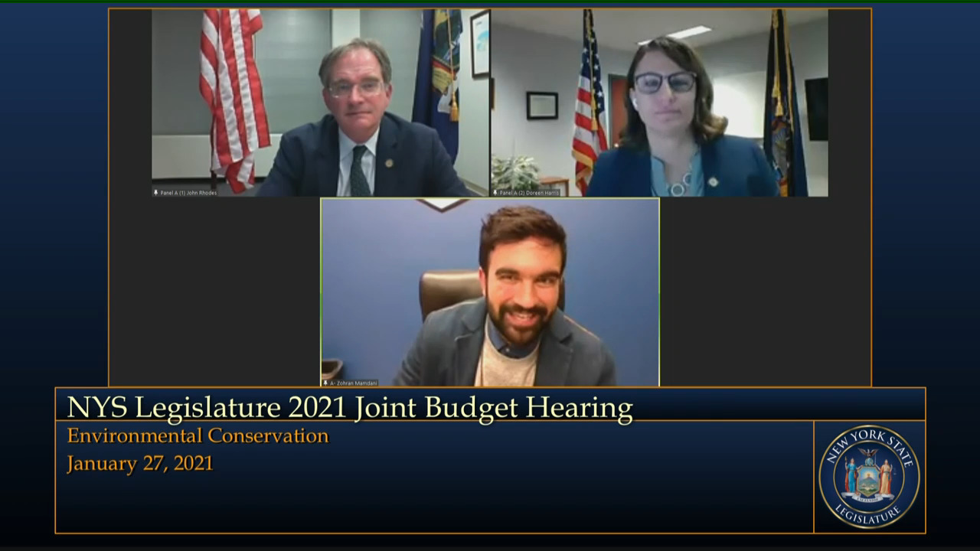
Task: Click the microphone icon beside John Rhodes
Action: coord(156,193)
